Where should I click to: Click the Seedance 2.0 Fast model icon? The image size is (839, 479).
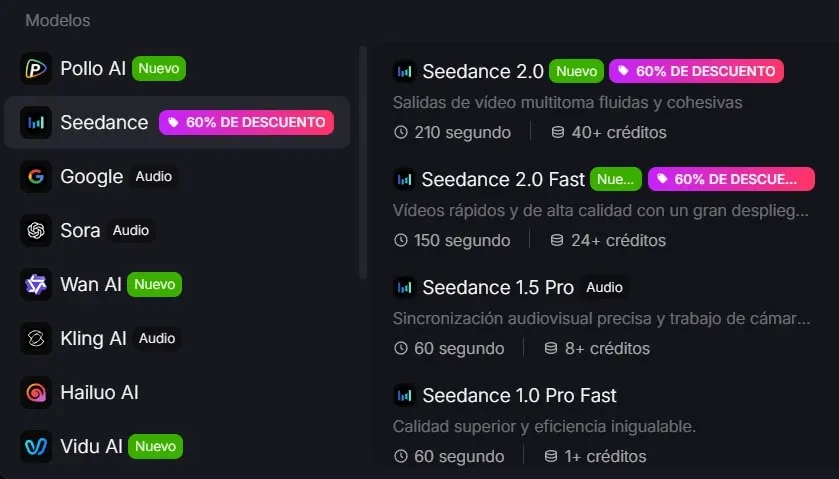coord(404,179)
